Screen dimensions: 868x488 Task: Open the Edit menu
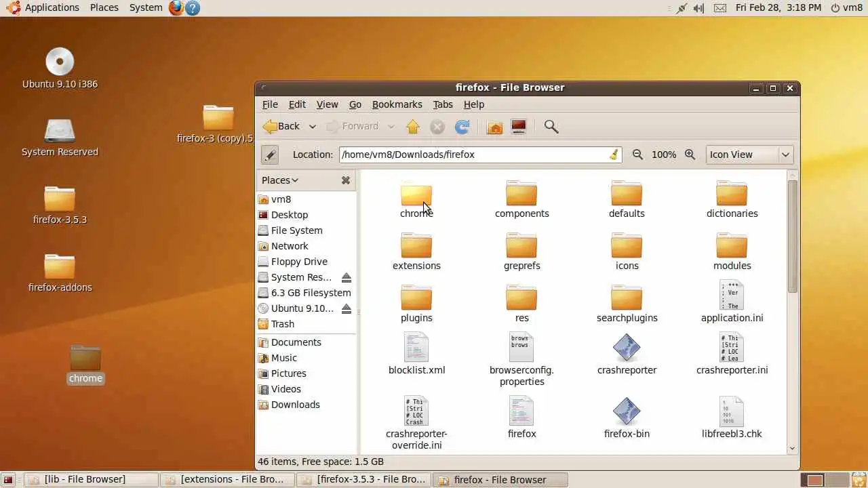point(297,104)
